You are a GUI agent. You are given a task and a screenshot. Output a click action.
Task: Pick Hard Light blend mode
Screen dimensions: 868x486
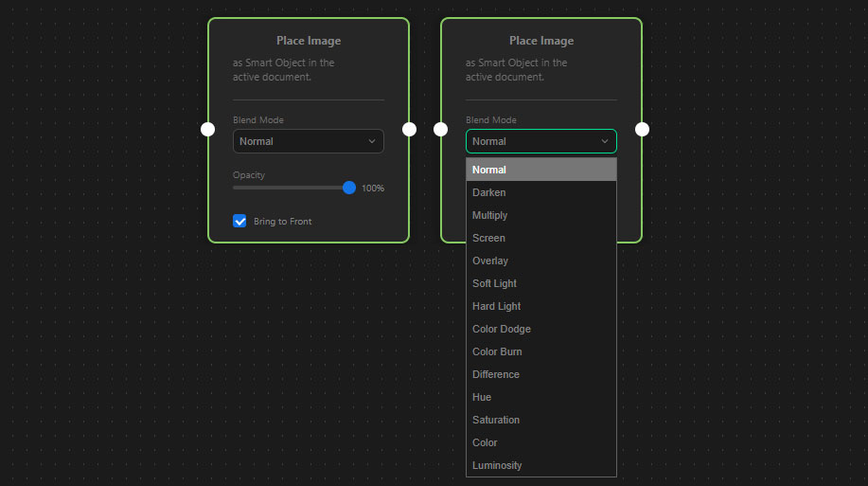[540, 306]
